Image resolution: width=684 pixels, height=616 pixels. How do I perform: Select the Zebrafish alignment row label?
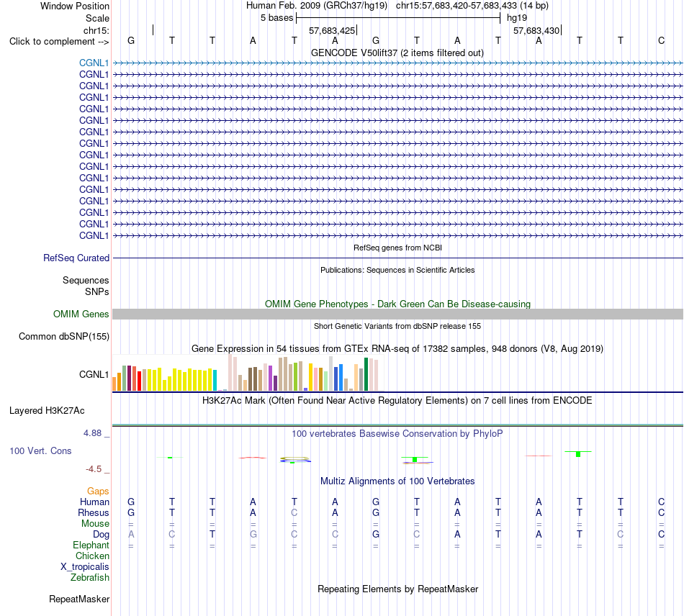[x=90, y=578]
